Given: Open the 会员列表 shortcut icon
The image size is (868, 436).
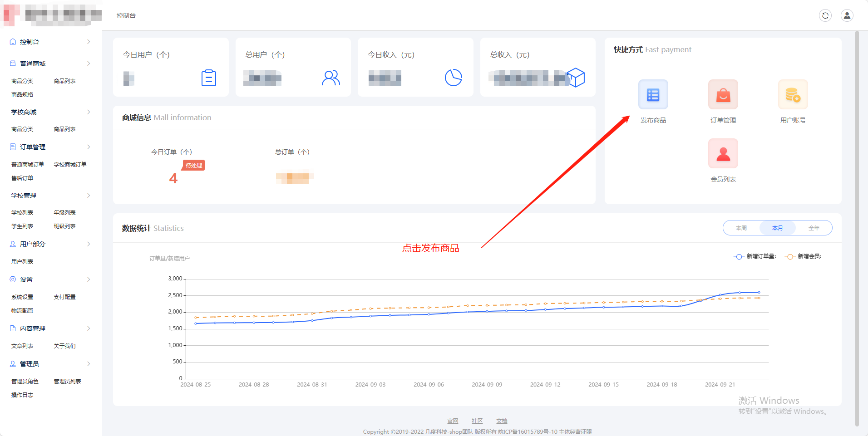Looking at the screenshot, I should pyautogui.click(x=723, y=154).
